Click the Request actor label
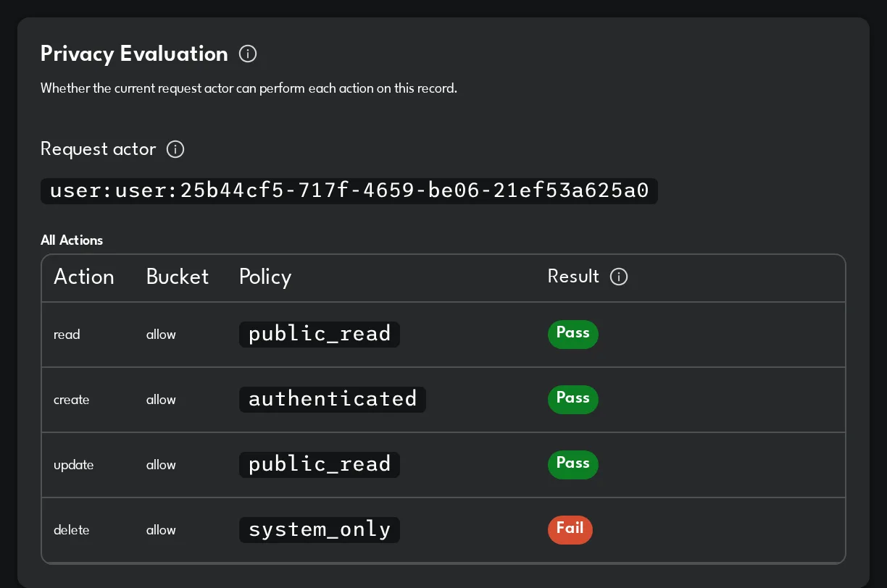This screenshot has width=887, height=588. coord(99,149)
